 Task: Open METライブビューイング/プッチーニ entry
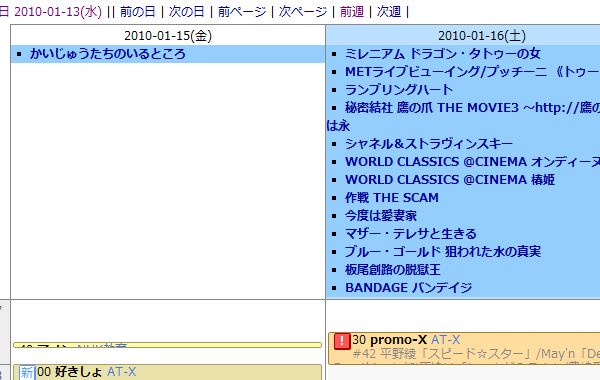point(472,72)
